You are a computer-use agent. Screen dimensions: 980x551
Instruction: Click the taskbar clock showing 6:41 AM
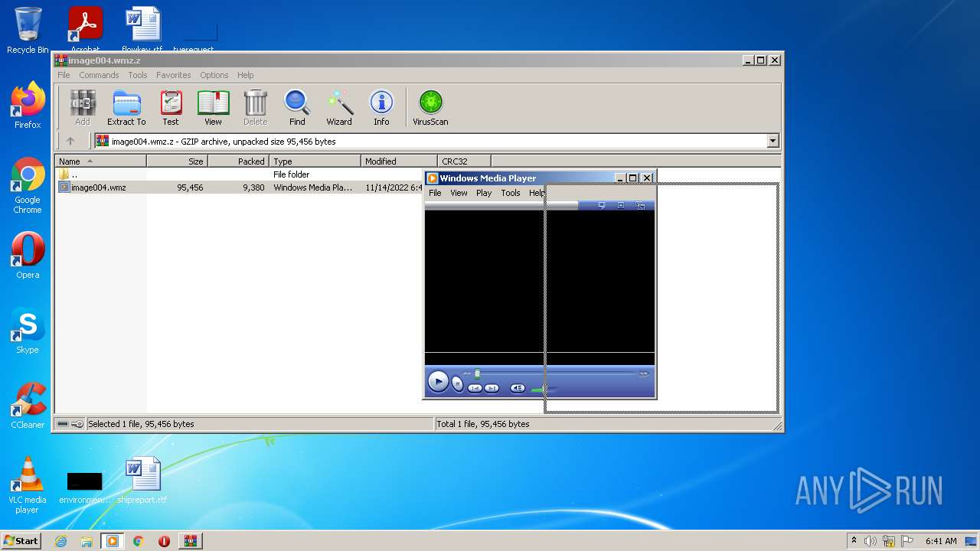(x=941, y=541)
